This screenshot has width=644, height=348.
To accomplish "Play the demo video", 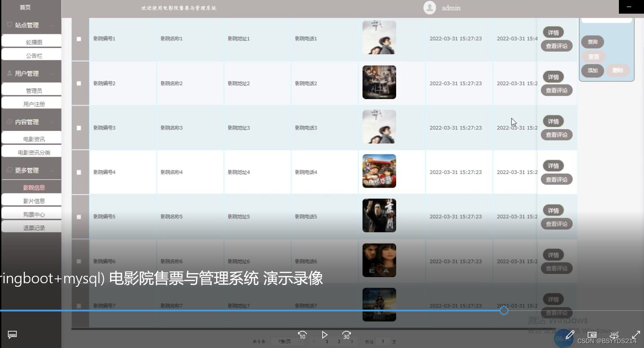I will [324, 335].
